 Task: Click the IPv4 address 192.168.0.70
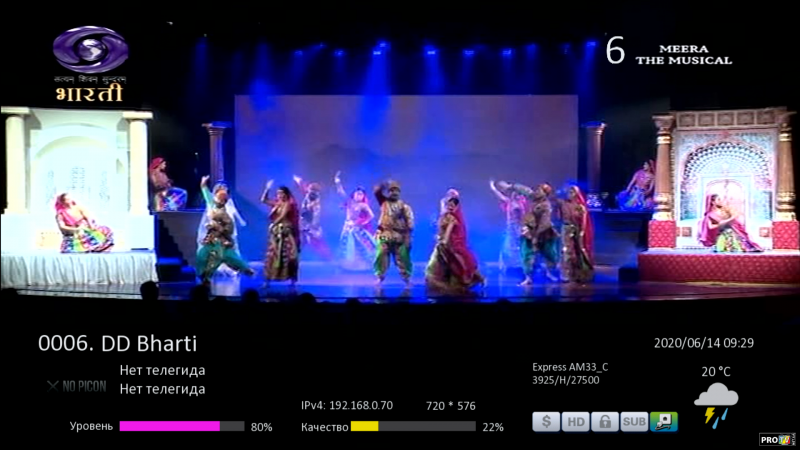click(x=347, y=406)
